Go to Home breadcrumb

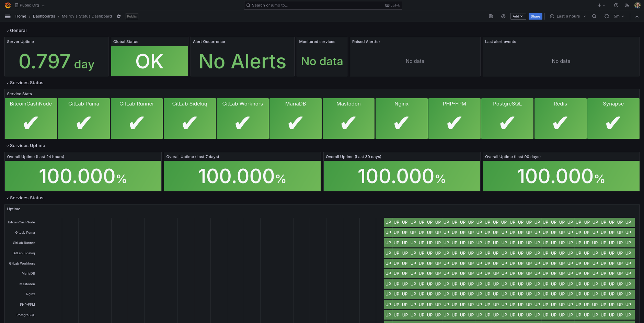coord(21,16)
